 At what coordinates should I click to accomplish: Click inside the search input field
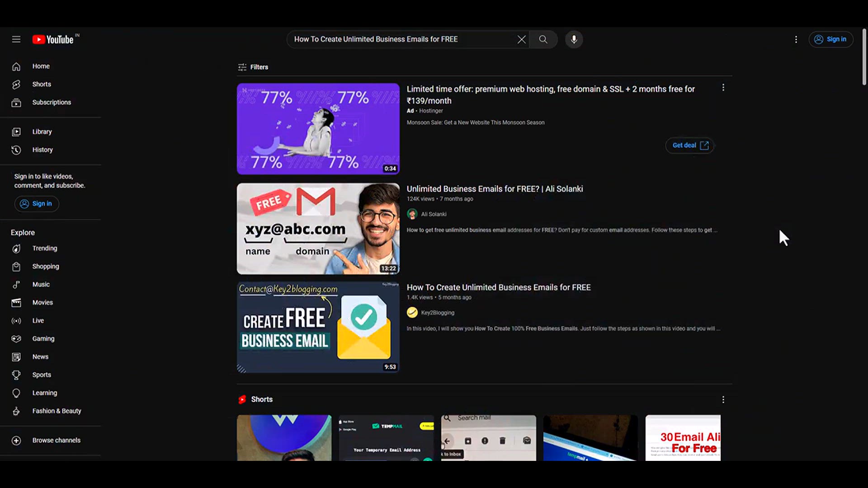pyautogui.click(x=402, y=39)
